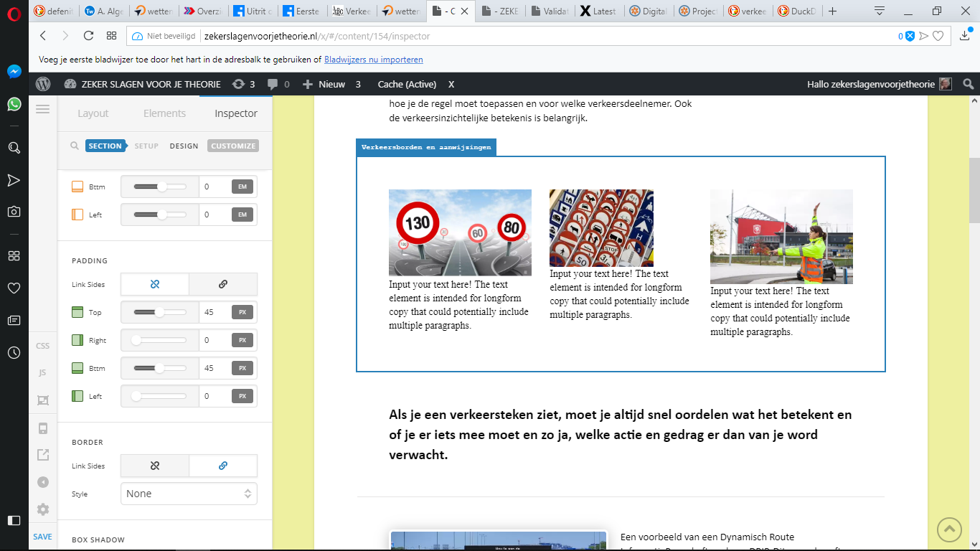Image resolution: width=980 pixels, height=551 pixels.
Task: Open the CSS editor in the Cornerstone sidebar
Action: (43, 346)
